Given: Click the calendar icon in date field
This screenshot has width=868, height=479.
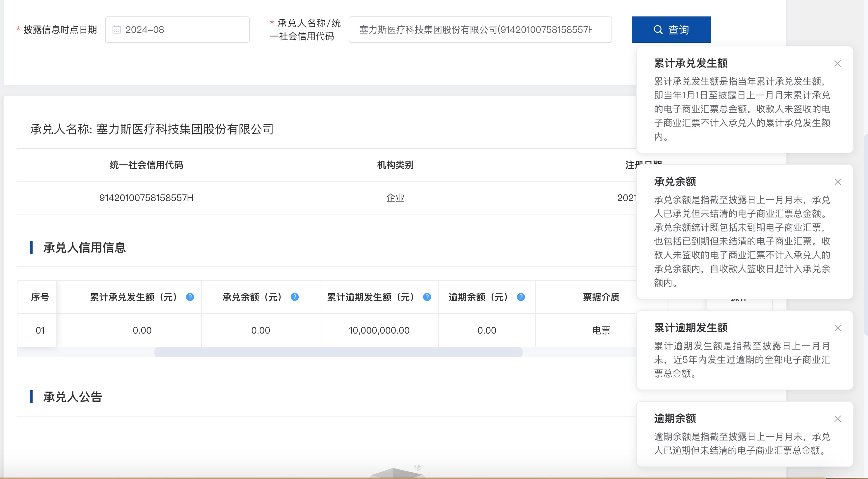Looking at the screenshot, I should tap(116, 30).
